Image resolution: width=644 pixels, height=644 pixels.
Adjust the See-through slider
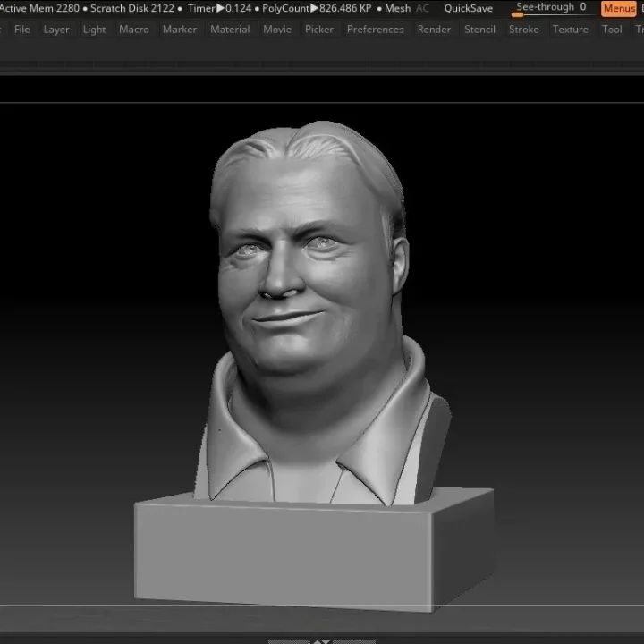coord(552,8)
